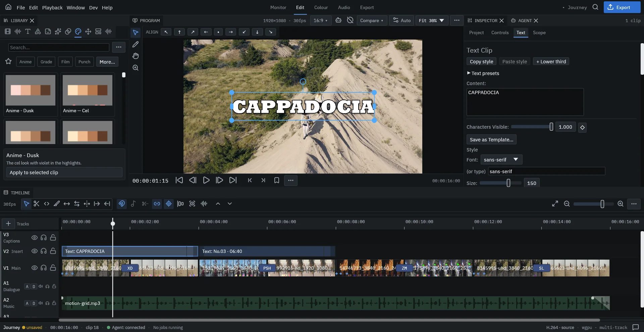This screenshot has height=332, width=644.
Task: Click Save as Template...
Action: coord(491,139)
